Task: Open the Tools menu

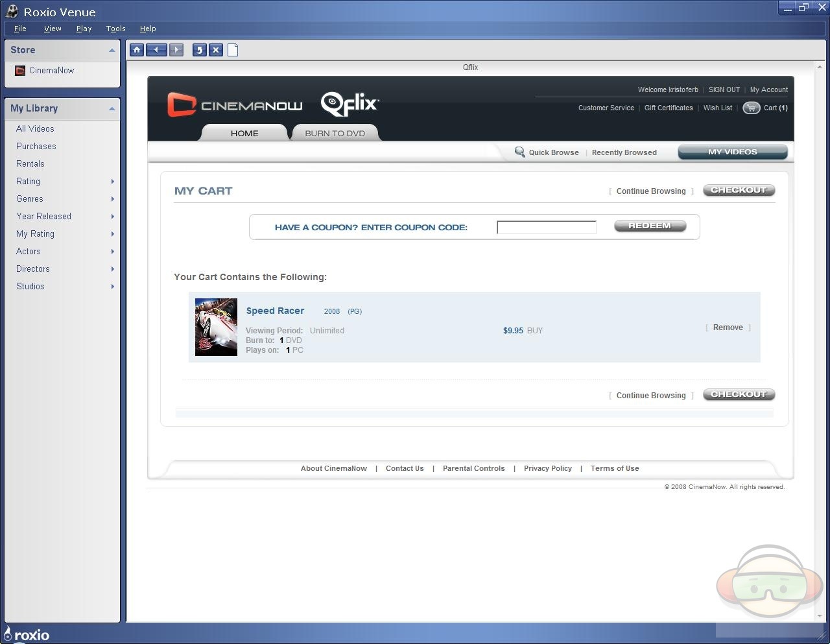Action: click(115, 29)
